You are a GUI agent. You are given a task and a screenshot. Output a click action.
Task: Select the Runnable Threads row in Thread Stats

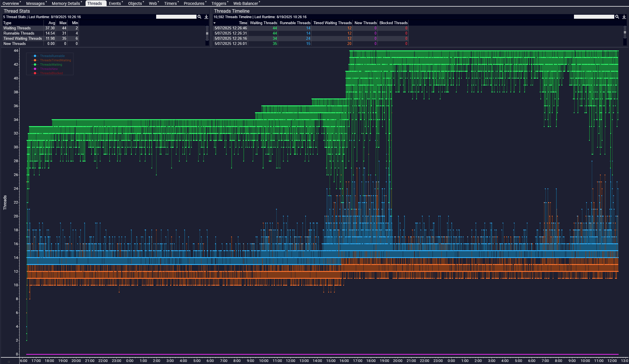tap(19, 33)
